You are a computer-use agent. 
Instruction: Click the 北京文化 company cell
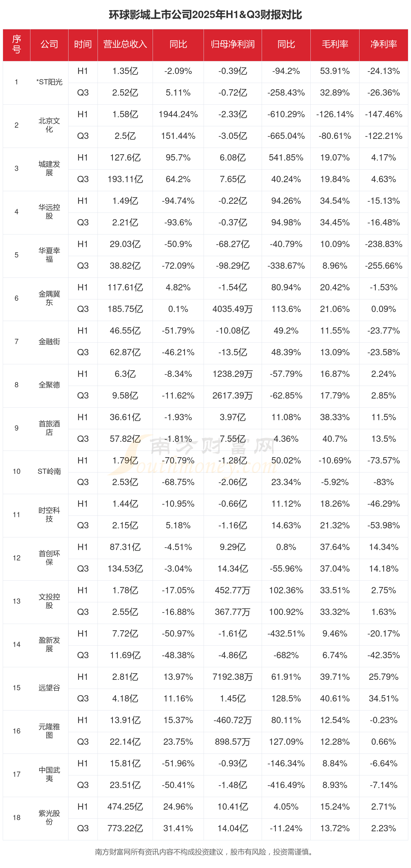49,125
